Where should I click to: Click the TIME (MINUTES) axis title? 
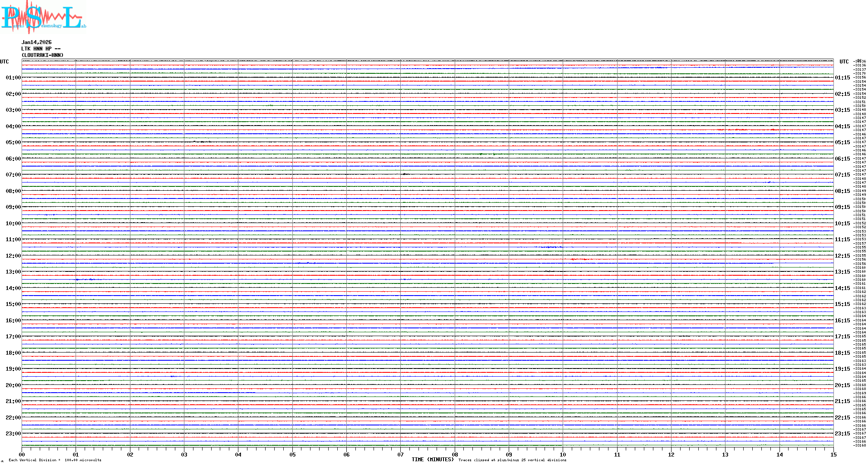point(432,460)
